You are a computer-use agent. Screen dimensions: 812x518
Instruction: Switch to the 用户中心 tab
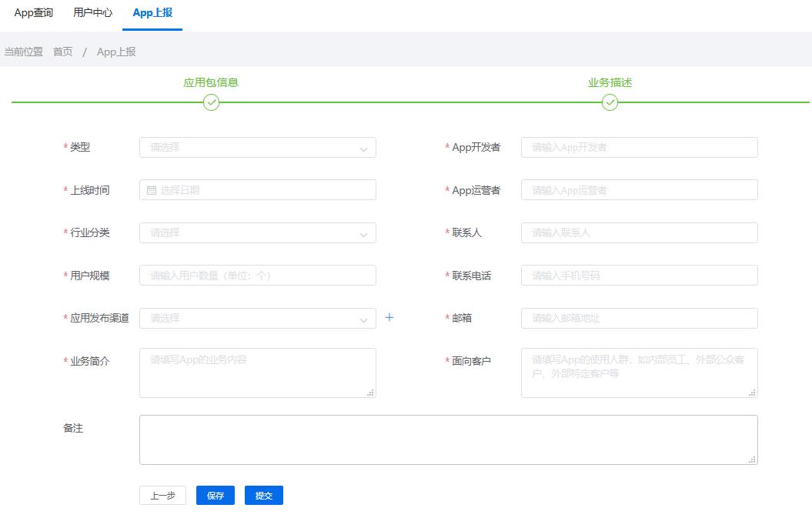(x=92, y=12)
